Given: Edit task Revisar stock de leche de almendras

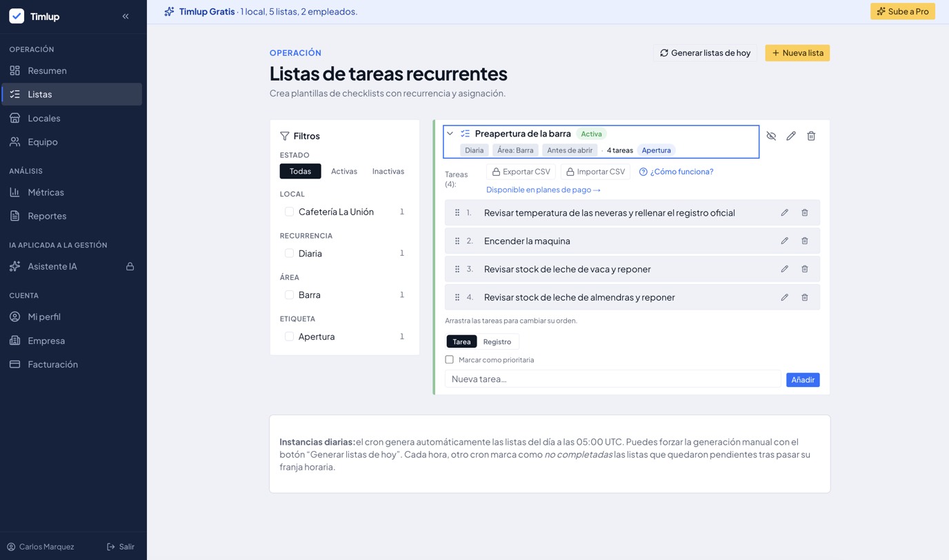Looking at the screenshot, I should (784, 297).
